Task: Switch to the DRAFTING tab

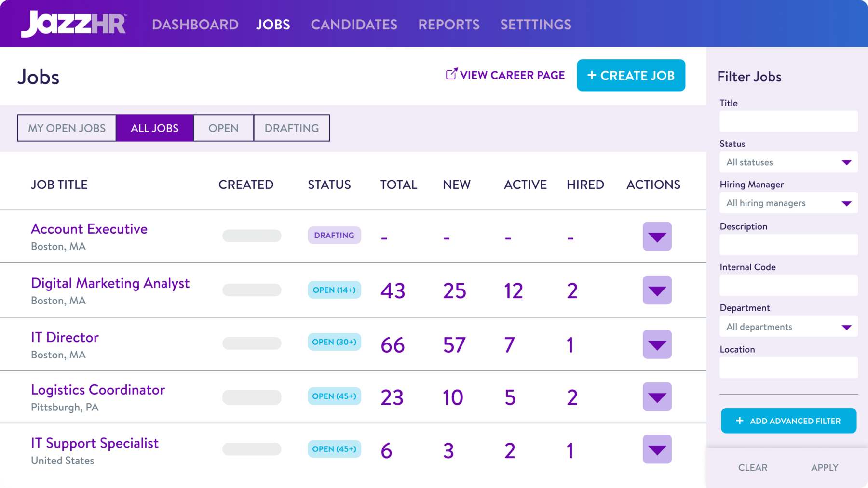Action: pos(291,128)
